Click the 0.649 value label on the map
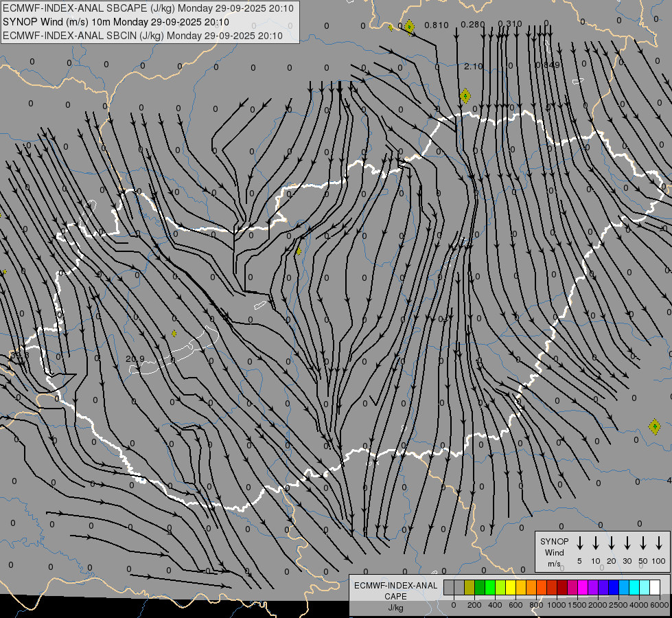The image size is (672, 618). tap(548, 65)
